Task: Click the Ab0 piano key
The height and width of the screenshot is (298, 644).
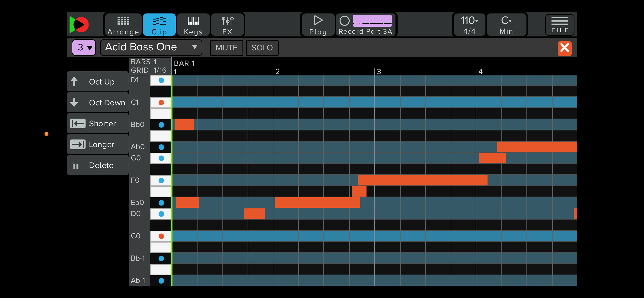Action: [x=161, y=147]
